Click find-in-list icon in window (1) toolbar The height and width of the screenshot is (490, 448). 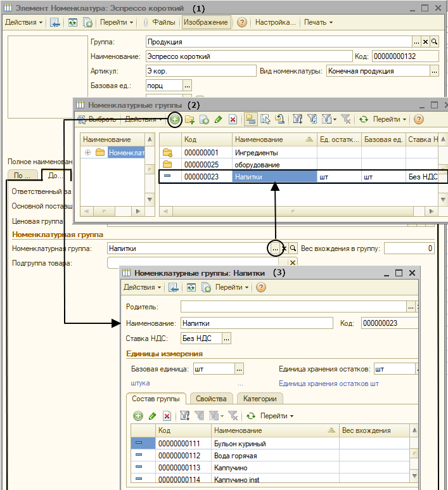pyautogui.click(x=54, y=22)
